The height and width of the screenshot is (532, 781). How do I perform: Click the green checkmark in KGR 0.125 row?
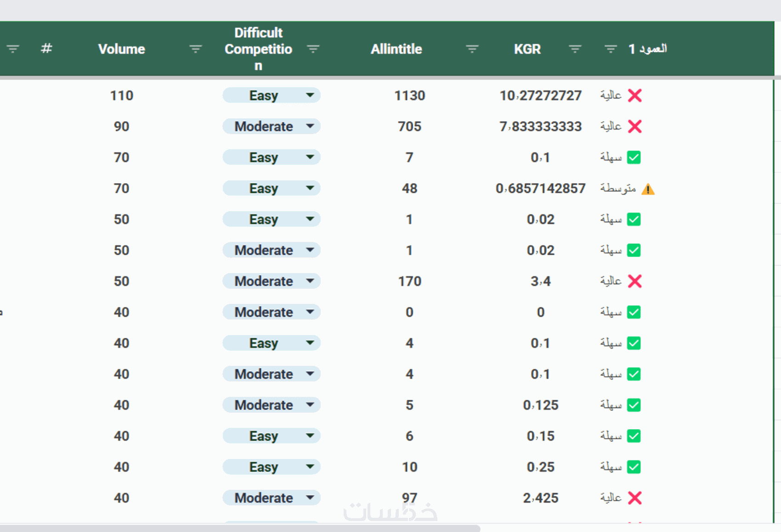point(634,405)
